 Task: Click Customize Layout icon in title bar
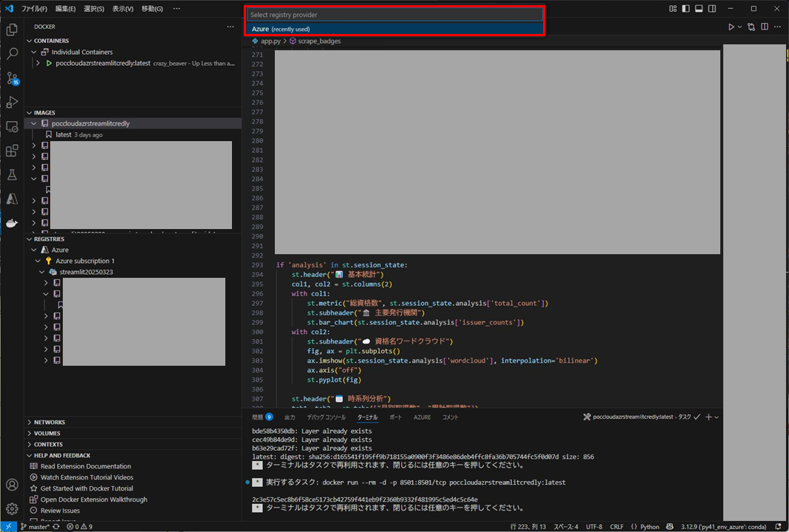(x=673, y=9)
